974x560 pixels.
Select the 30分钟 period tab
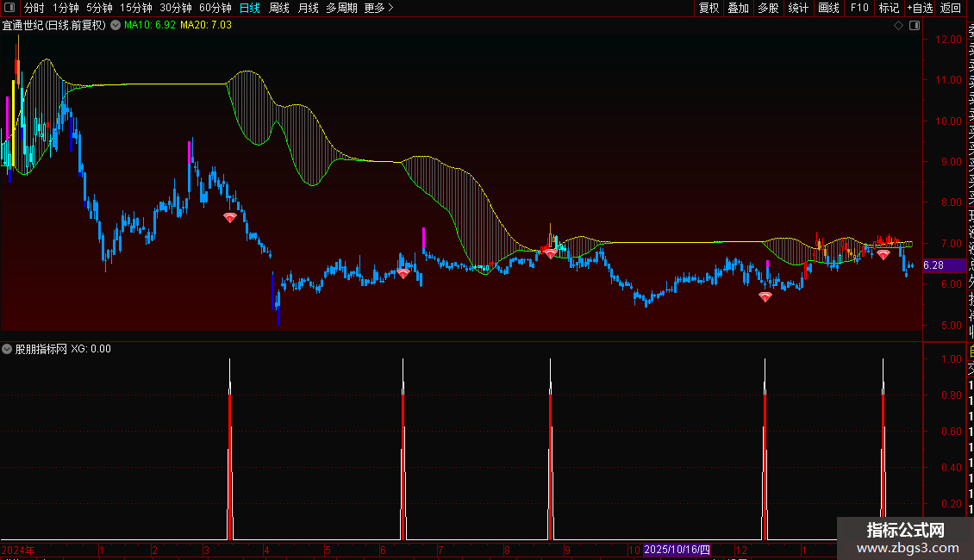point(176,8)
